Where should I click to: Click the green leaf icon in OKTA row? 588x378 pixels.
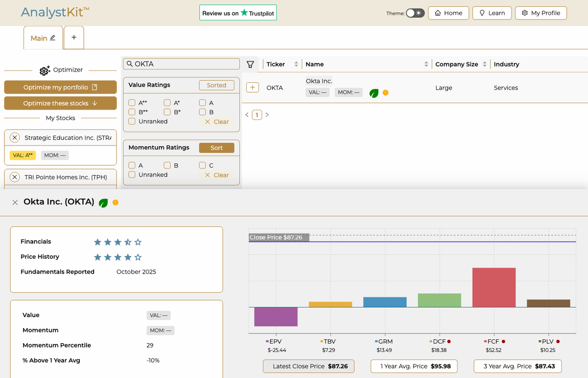(374, 93)
